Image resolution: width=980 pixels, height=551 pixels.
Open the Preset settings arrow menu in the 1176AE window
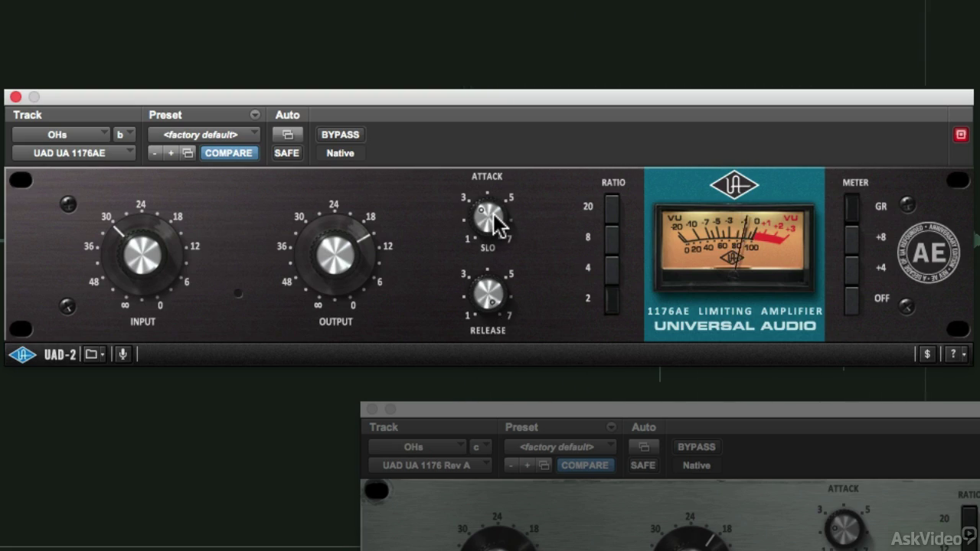tap(255, 115)
